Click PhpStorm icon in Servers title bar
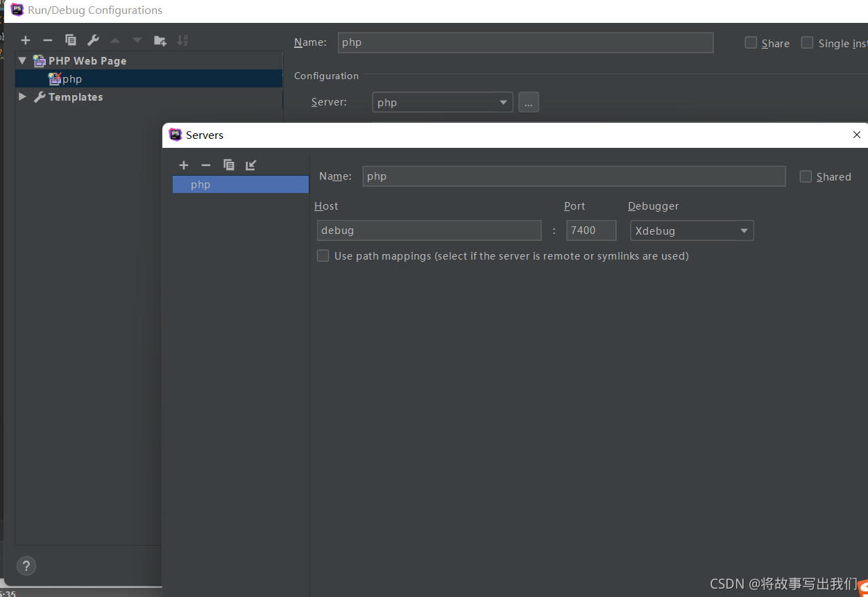The image size is (868, 597). pos(176,135)
